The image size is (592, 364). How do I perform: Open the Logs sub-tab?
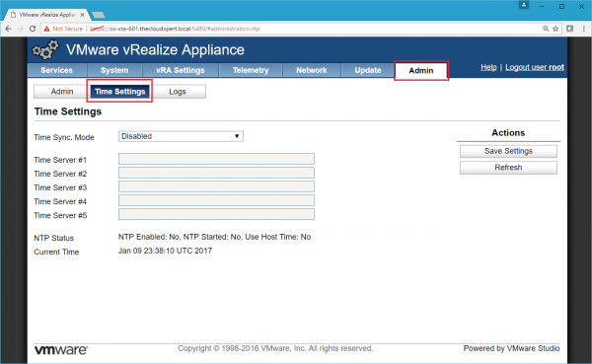coord(178,92)
